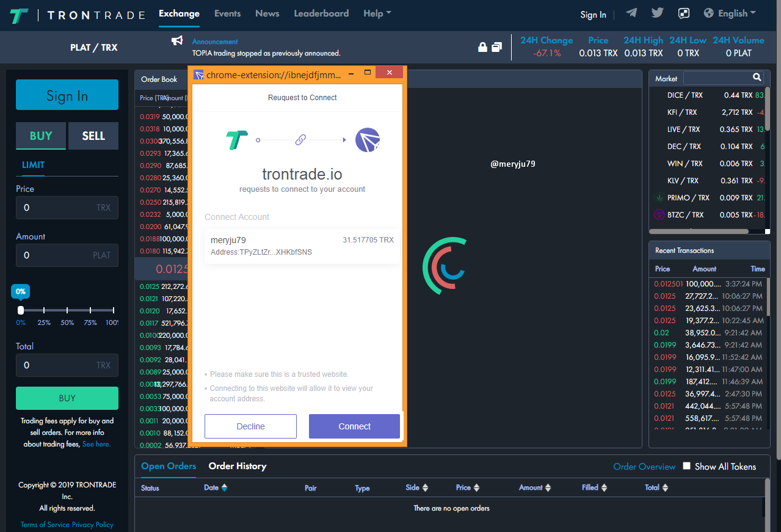Click the BTZC token purple icon
The height and width of the screenshot is (532, 781).
click(659, 214)
